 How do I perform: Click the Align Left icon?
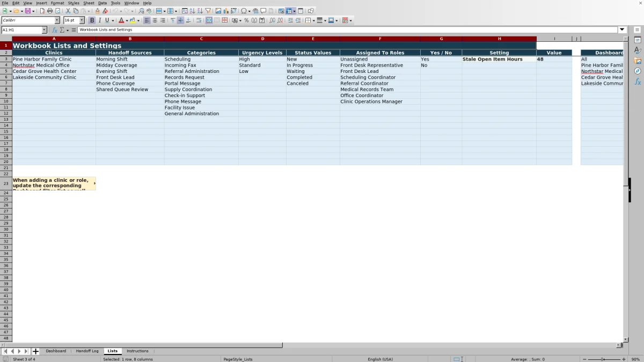[147, 20]
